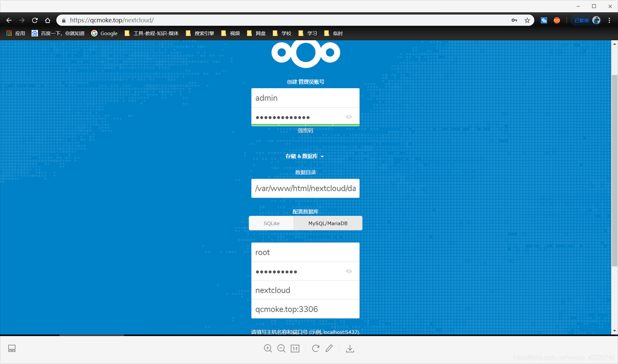Click the red infinity extension icon

point(557,20)
